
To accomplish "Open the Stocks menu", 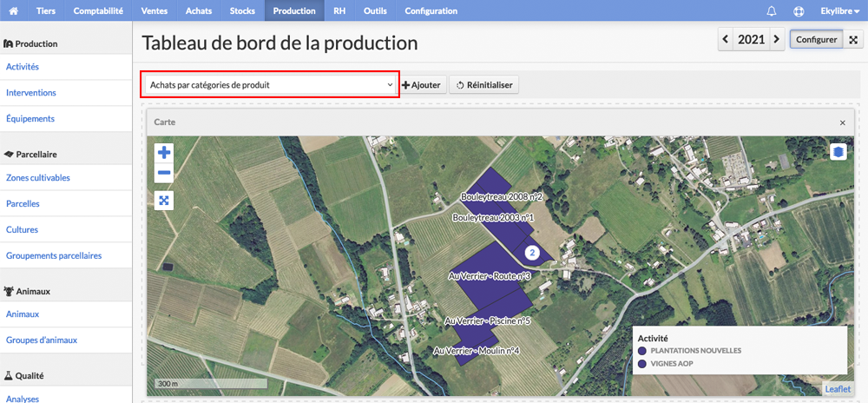I will 242,10.
